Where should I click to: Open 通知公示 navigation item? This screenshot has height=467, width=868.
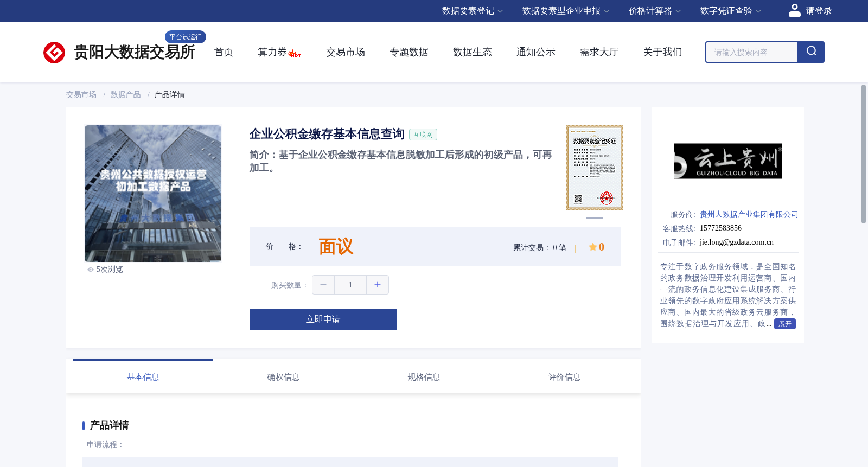click(x=536, y=52)
